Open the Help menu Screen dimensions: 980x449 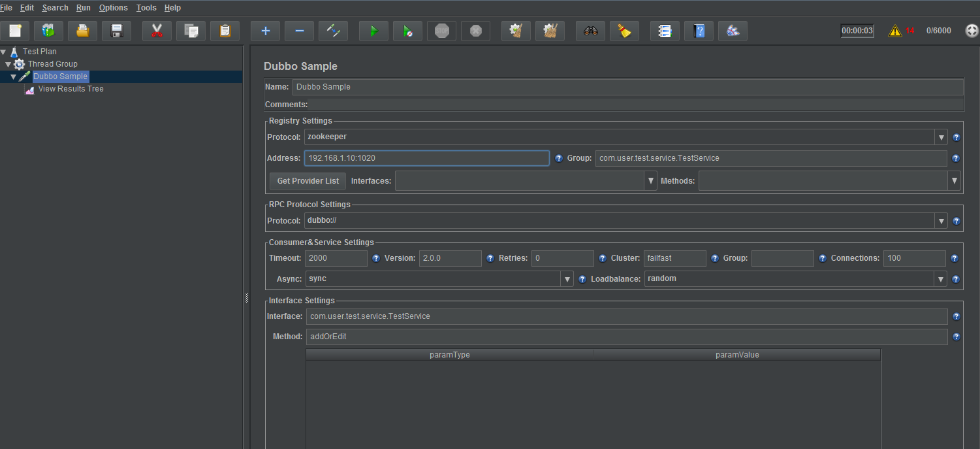click(x=172, y=8)
